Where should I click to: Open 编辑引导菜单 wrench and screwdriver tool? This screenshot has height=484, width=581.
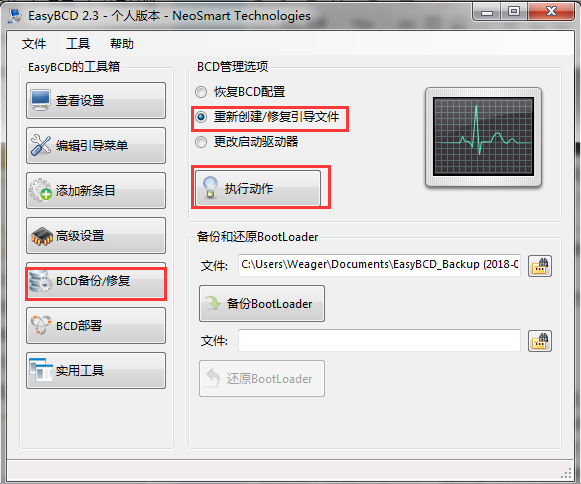pos(96,145)
